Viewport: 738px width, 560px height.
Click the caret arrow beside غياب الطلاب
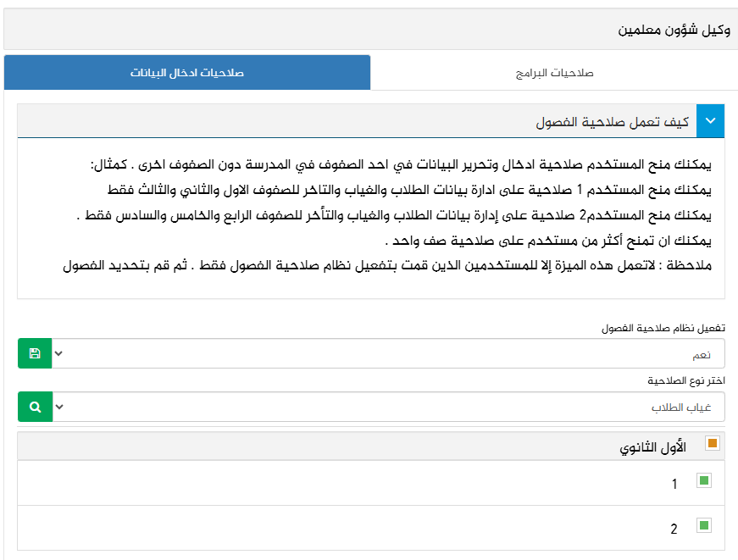[58, 407]
